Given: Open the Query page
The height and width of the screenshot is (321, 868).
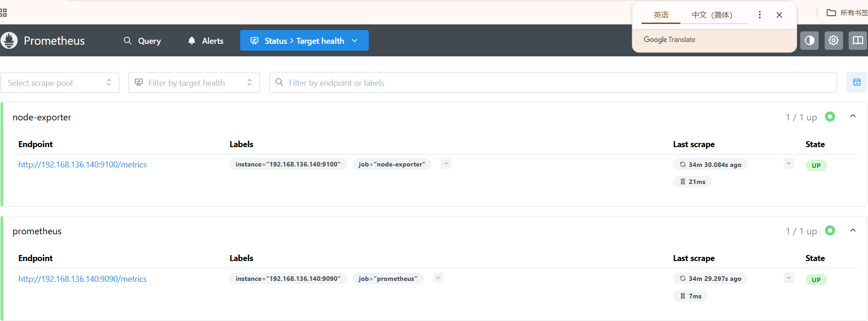Looking at the screenshot, I should (142, 41).
